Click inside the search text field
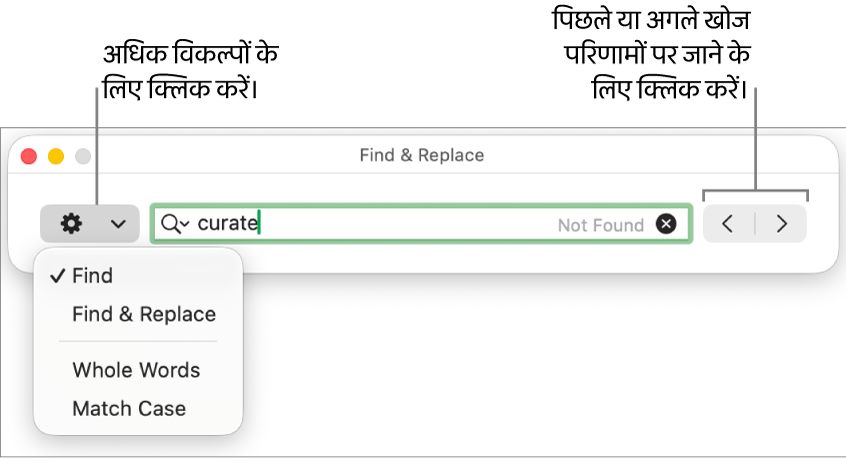The width and height of the screenshot is (846, 458). 400,224
